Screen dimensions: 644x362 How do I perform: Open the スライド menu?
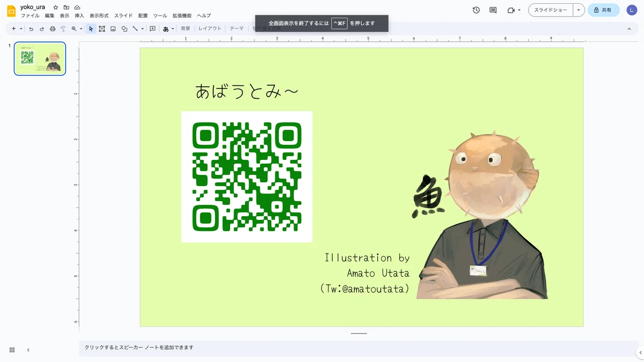point(123,16)
